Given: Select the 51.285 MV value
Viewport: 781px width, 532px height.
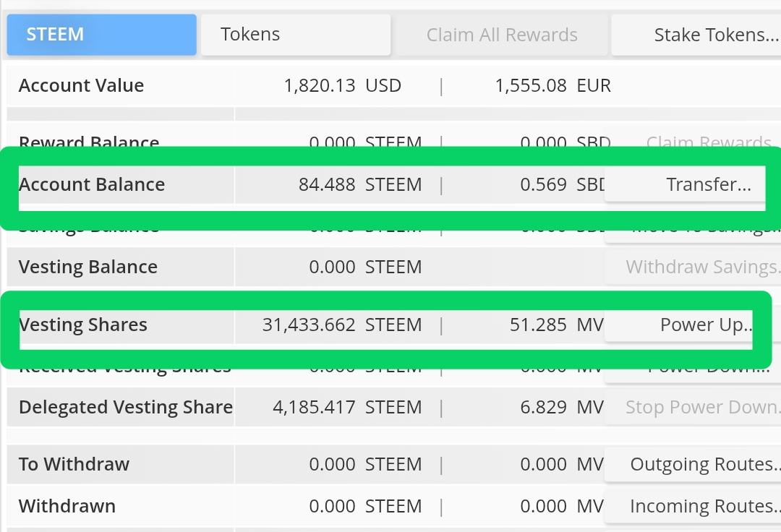Looking at the screenshot, I should click(x=557, y=325).
